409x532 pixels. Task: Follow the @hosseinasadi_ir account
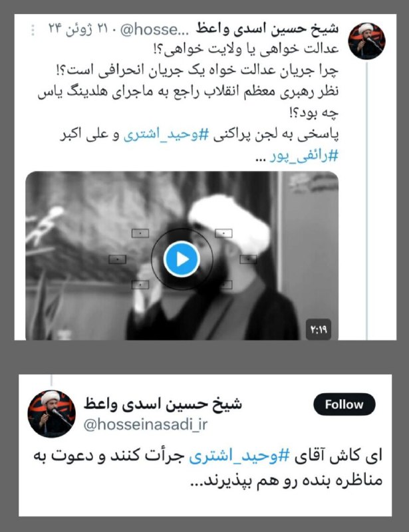(344, 404)
